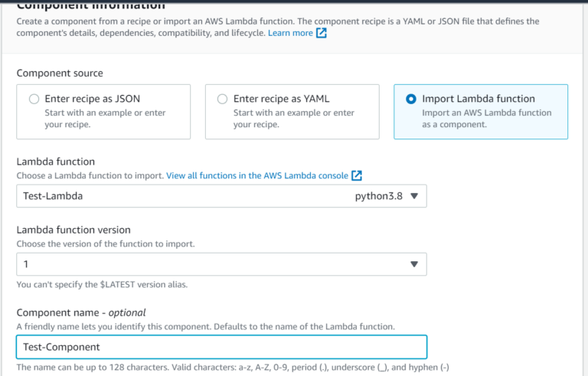Click the 'Enter recipe as YAML' label text

pyautogui.click(x=281, y=99)
